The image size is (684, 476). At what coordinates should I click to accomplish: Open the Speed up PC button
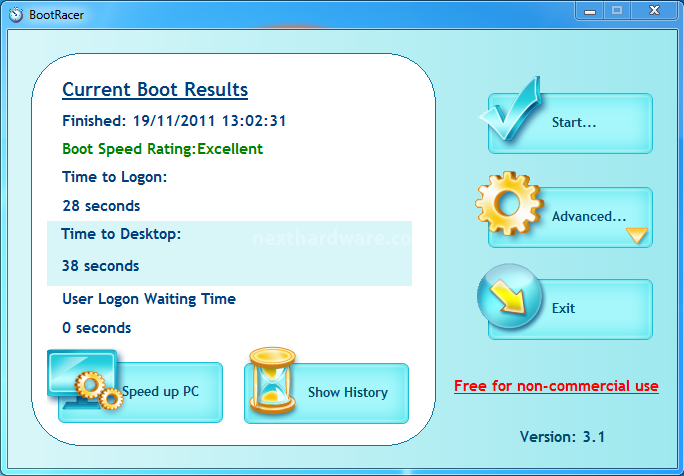pos(140,392)
